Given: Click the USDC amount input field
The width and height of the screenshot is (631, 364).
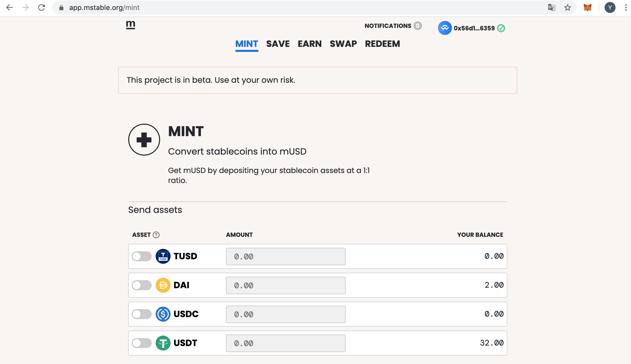Looking at the screenshot, I should 286,314.
